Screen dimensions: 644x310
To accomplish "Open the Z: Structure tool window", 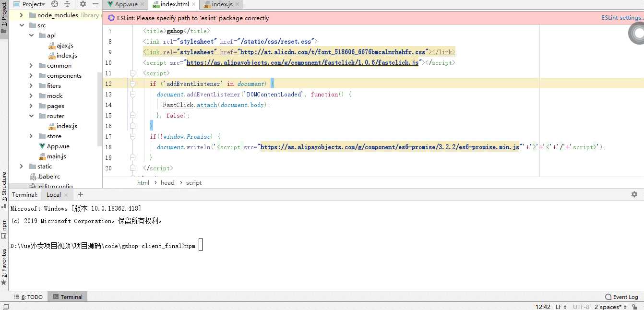I will (x=4, y=190).
